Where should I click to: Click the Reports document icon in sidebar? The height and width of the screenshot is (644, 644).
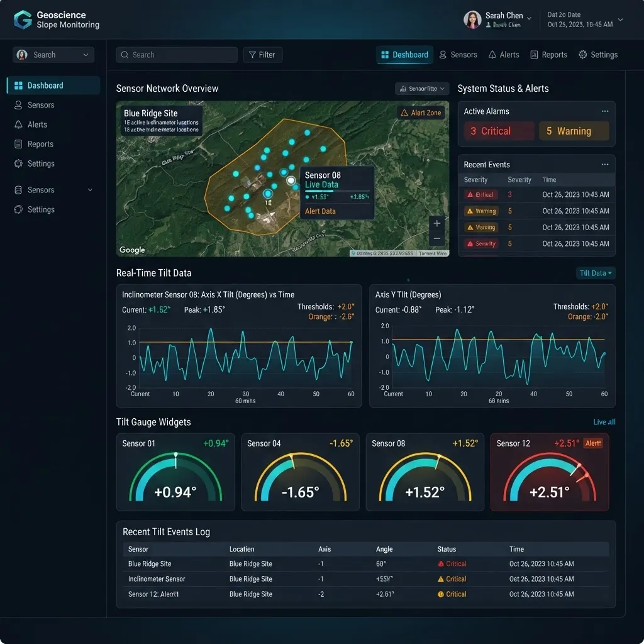tap(18, 144)
